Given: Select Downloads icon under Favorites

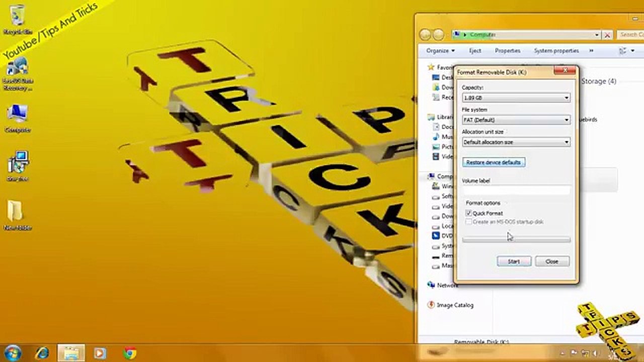Looking at the screenshot, I should click(x=436, y=87).
